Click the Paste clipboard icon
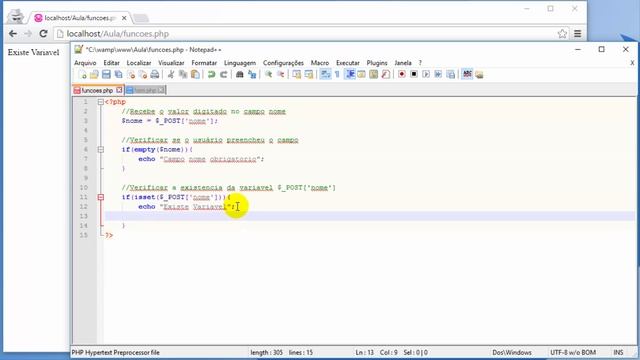The height and width of the screenshot is (360, 640). 195,75
